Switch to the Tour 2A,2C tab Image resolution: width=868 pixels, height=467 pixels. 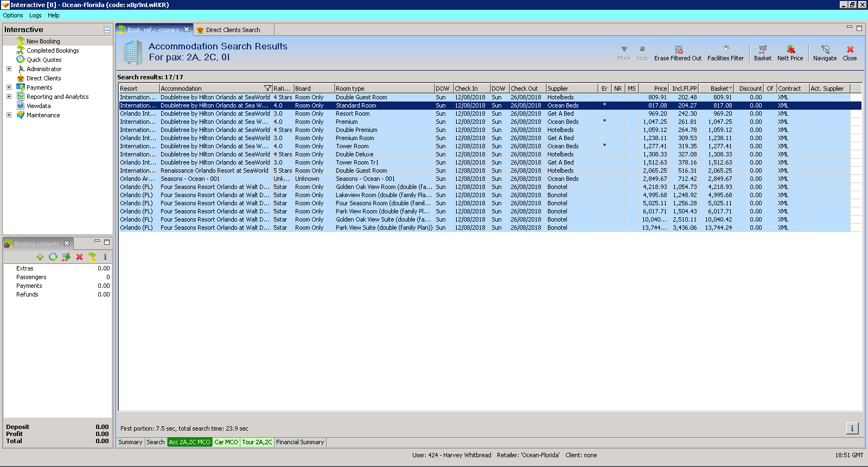tap(257, 442)
